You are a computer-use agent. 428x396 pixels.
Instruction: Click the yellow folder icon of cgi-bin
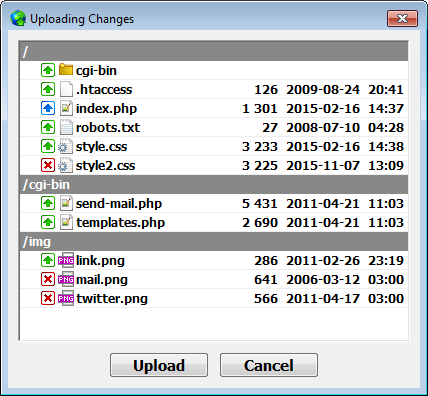point(66,70)
